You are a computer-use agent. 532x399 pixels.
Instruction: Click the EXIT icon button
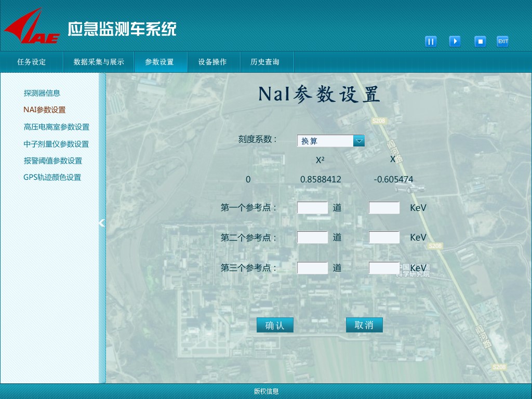(502, 42)
